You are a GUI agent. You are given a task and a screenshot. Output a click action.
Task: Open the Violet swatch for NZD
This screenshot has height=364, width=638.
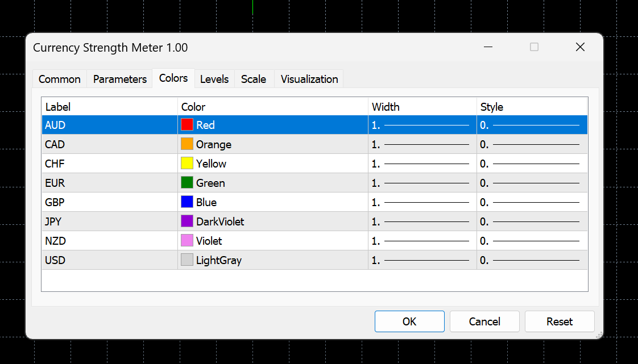point(187,241)
